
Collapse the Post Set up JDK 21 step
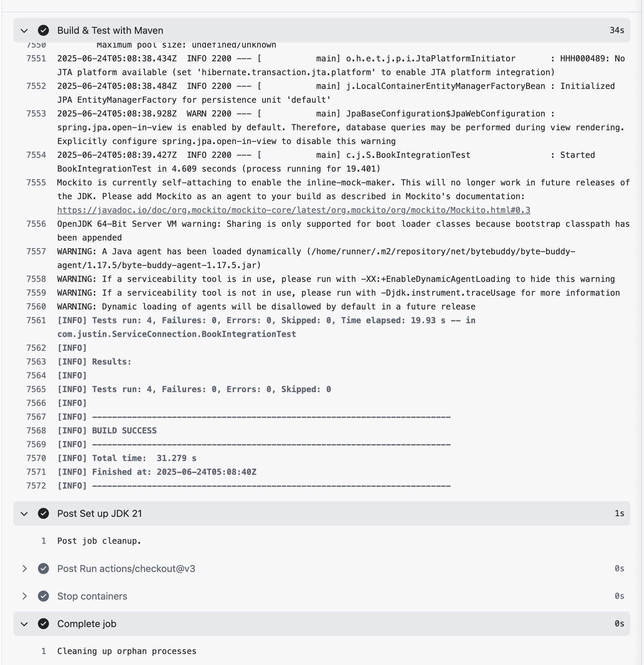[24, 514]
